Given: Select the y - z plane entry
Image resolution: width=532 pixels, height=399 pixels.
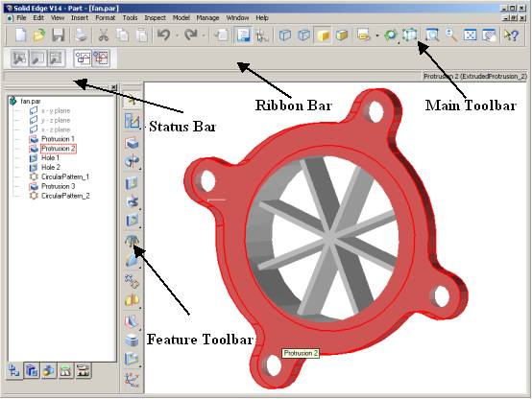Looking at the screenshot, I should 56,120.
